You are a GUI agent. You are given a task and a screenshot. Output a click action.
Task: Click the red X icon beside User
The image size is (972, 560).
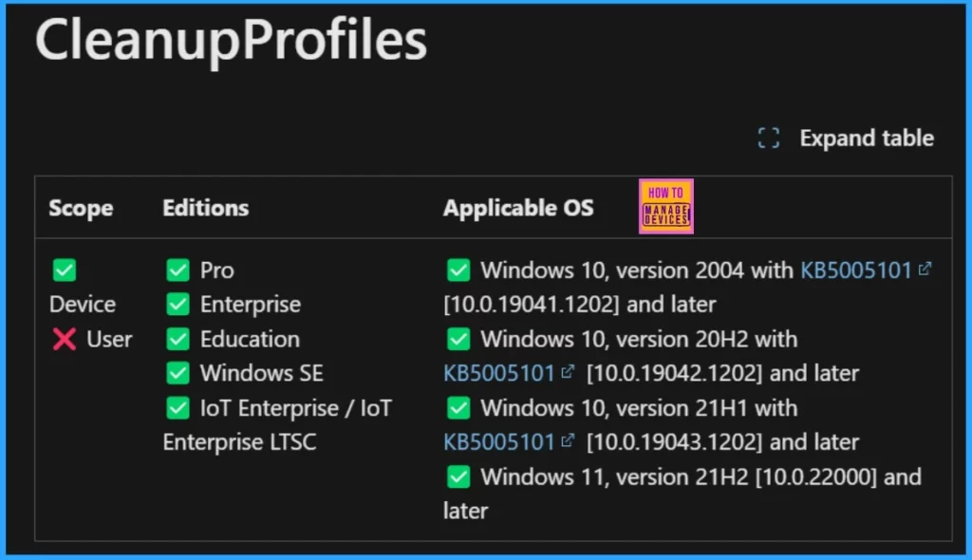[65, 339]
